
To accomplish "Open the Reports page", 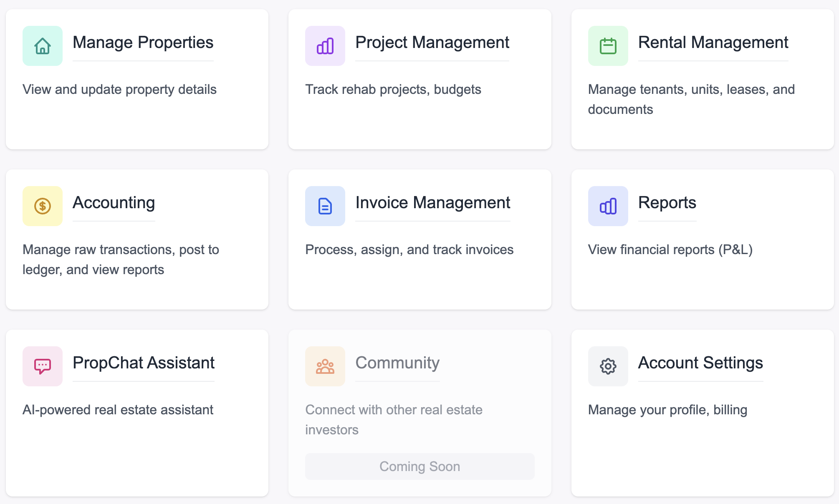I will pos(667,203).
